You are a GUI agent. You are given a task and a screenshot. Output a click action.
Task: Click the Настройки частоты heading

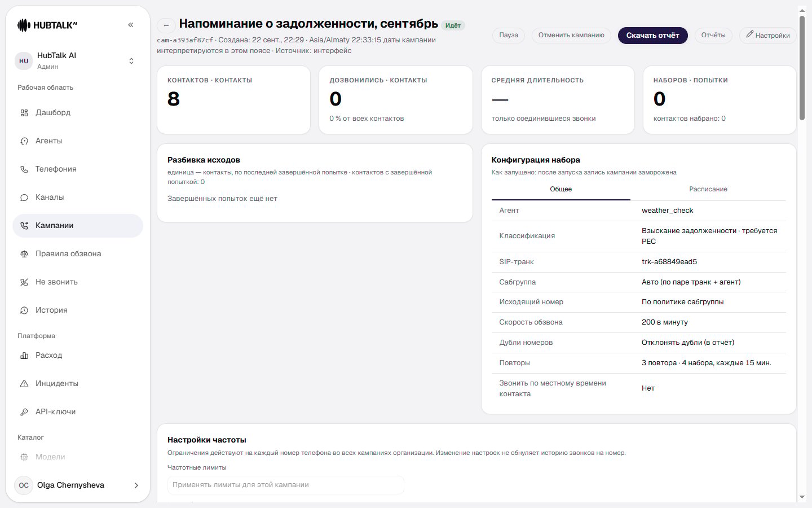tap(207, 440)
